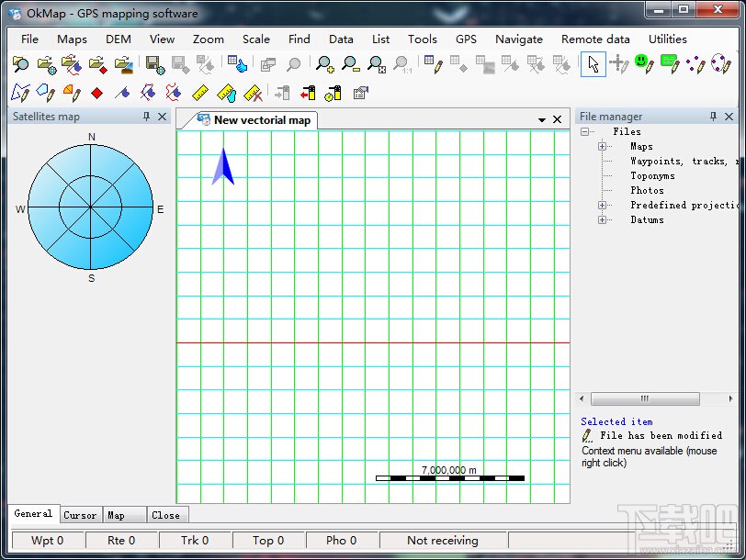Open the Navigate menu

click(519, 39)
